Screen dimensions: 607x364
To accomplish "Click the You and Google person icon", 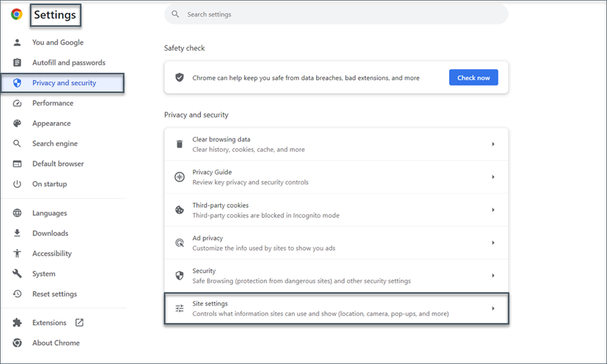I will 17,42.
